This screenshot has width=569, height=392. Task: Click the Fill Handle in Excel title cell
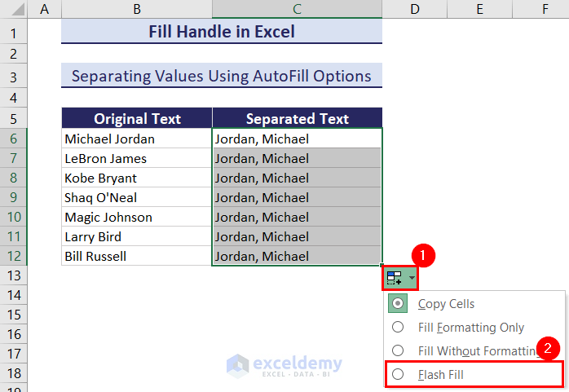221,33
